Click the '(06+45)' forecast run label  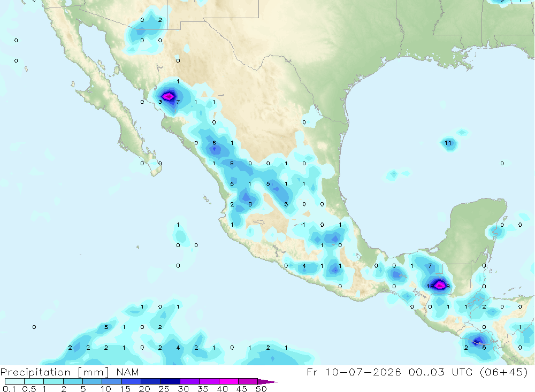click(x=503, y=372)
